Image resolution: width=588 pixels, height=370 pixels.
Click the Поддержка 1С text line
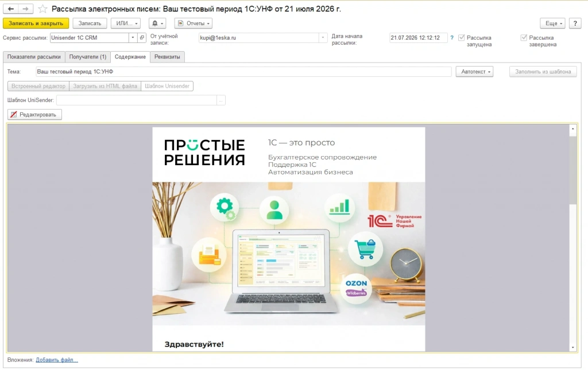292,165
